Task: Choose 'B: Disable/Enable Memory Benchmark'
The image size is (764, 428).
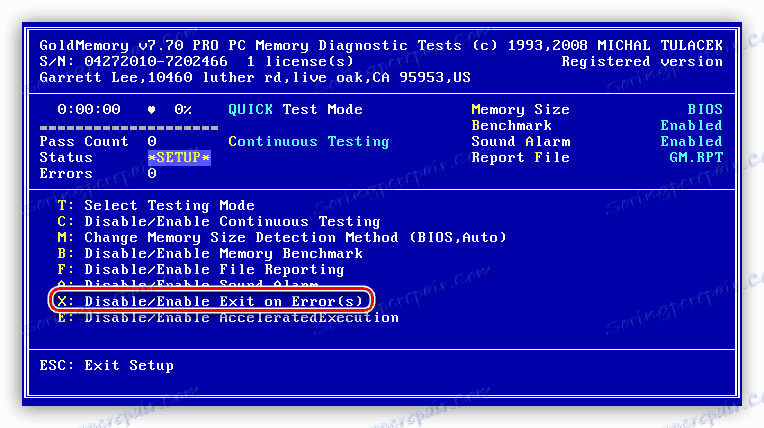Action: pos(210,253)
